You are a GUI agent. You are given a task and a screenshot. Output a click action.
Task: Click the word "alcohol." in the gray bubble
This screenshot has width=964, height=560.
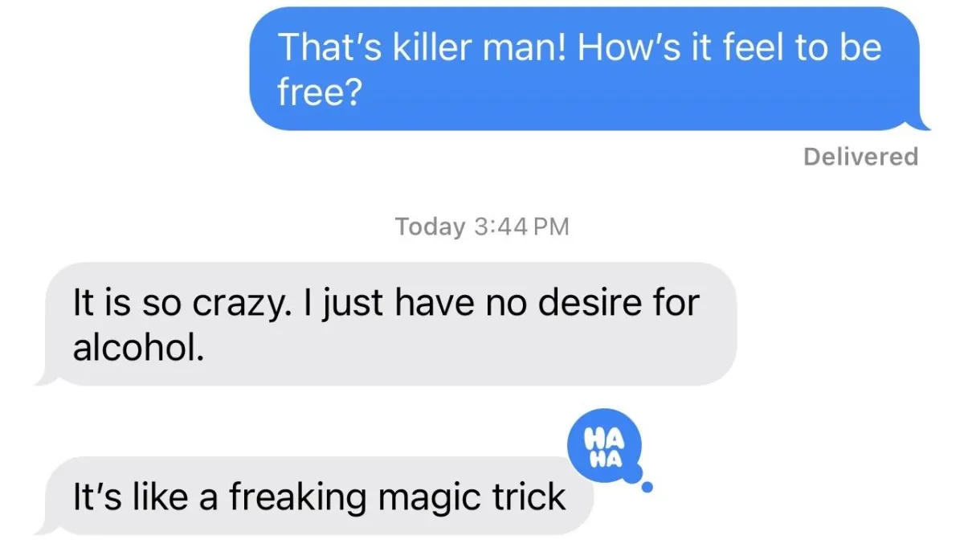133,348
